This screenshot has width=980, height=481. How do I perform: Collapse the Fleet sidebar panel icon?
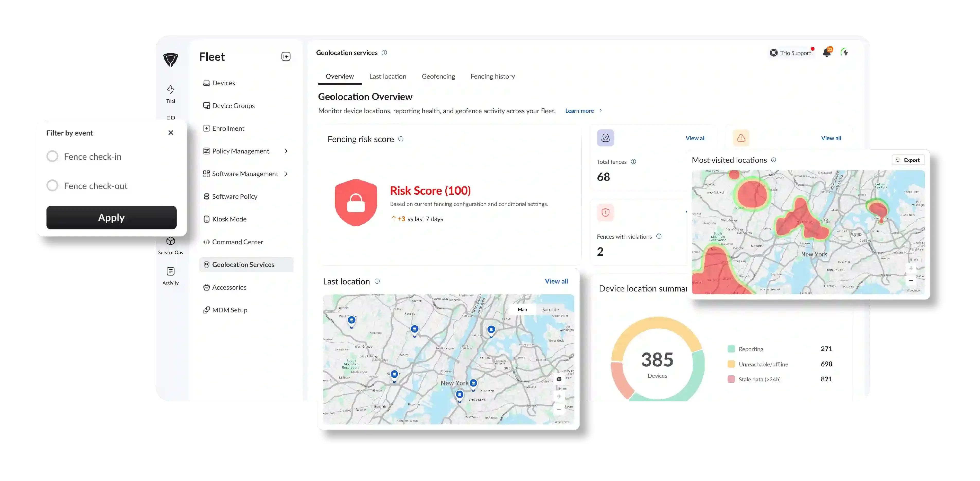pyautogui.click(x=286, y=56)
